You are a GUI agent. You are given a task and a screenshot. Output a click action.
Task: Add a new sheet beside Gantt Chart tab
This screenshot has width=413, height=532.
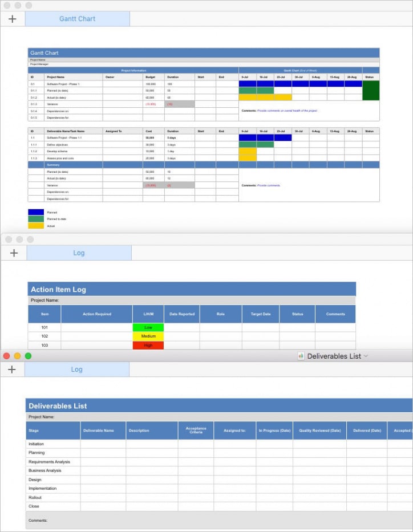coord(13,19)
